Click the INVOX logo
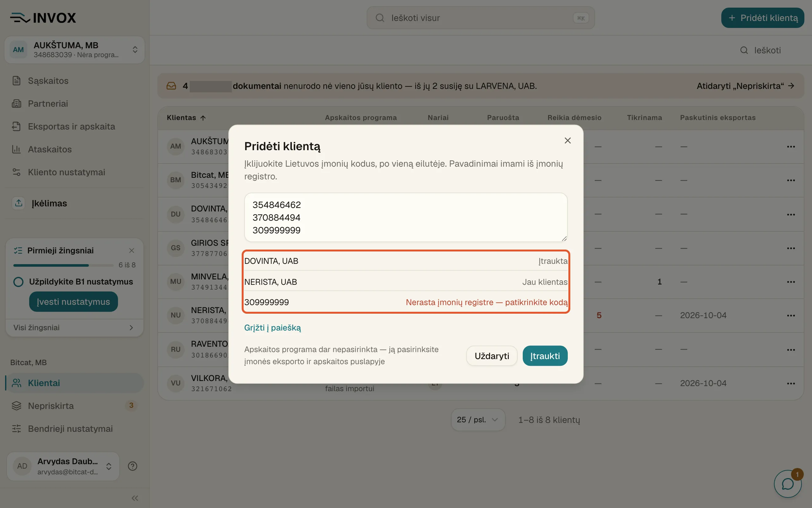 pos(43,18)
